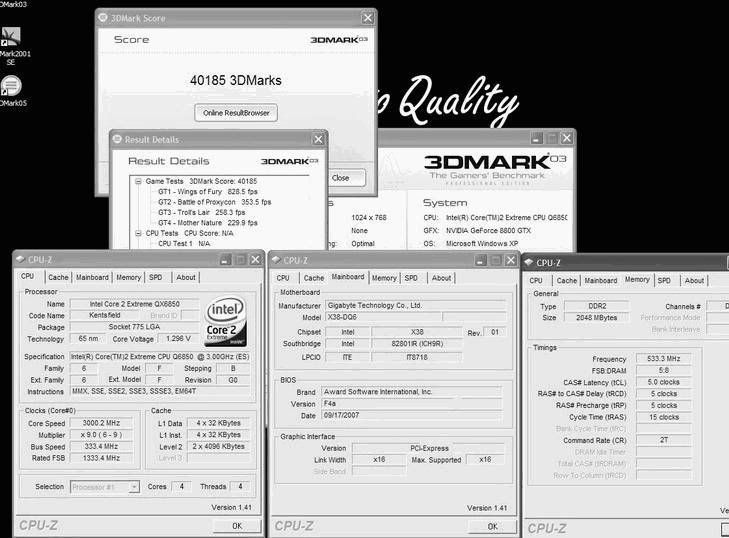Click the BIOS Date field 09/17/2007
Screen dimensions: 729x538
(x=411, y=415)
